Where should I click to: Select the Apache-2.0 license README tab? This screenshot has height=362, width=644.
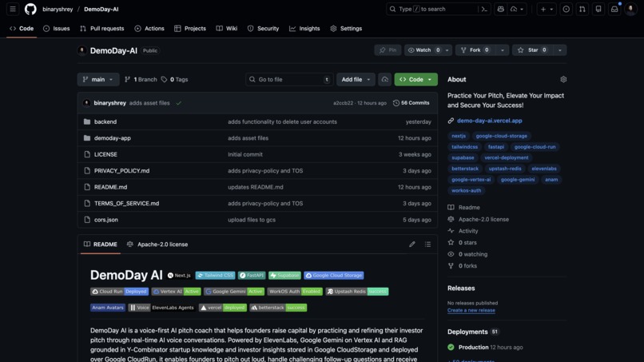[157, 244]
